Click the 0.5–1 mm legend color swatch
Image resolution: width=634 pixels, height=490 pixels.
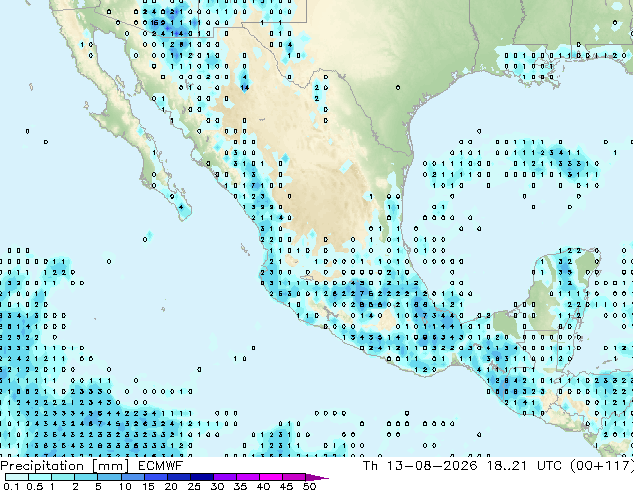click(x=40, y=477)
